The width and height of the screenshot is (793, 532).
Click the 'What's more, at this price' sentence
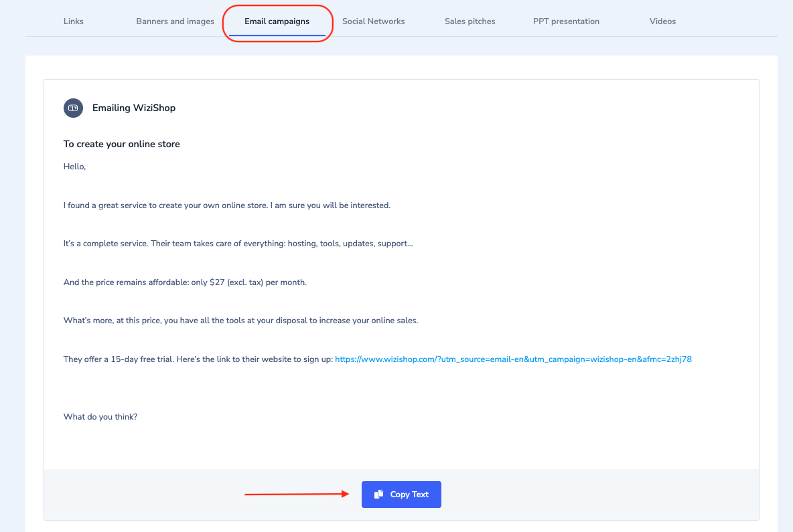pyautogui.click(x=240, y=321)
